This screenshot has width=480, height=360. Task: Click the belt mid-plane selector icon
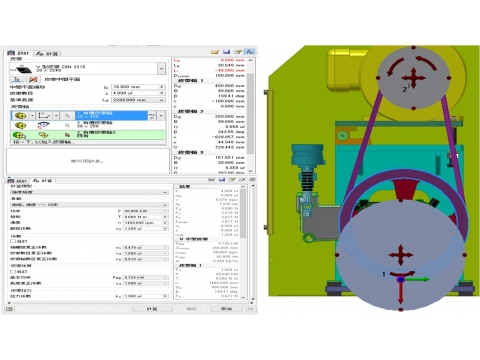click(x=17, y=79)
